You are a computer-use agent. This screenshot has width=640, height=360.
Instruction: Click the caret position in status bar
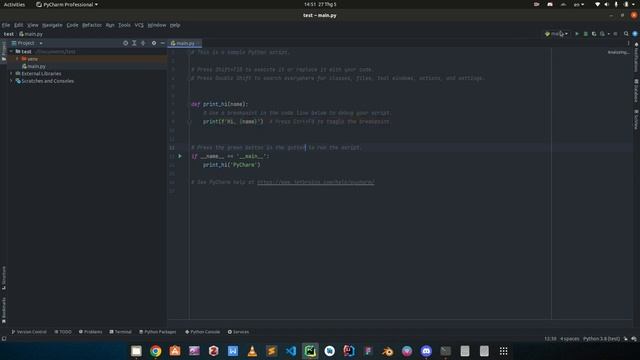pyautogui.click(x=550, y=339)
